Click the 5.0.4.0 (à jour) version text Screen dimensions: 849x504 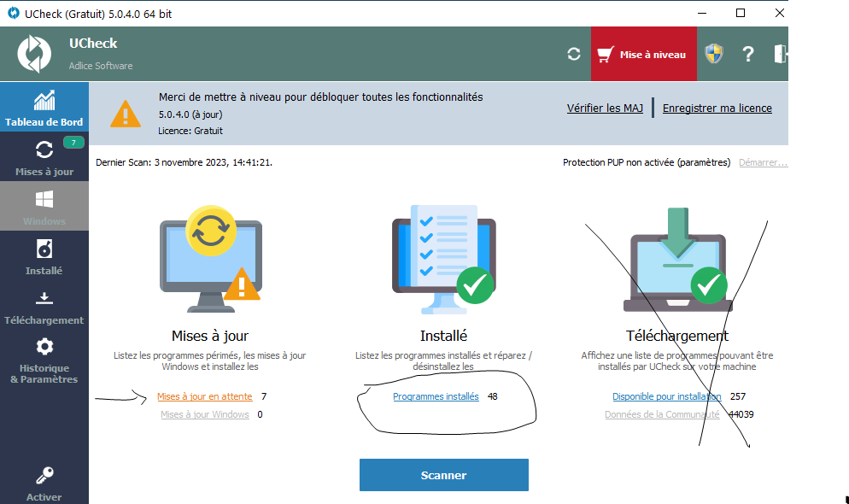tap(190, 114)
